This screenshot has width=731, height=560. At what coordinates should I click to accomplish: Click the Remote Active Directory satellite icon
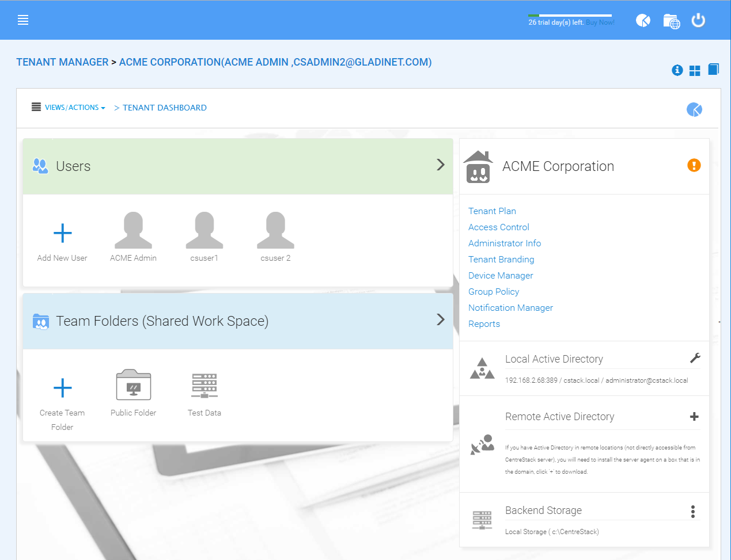coord(482,444)
